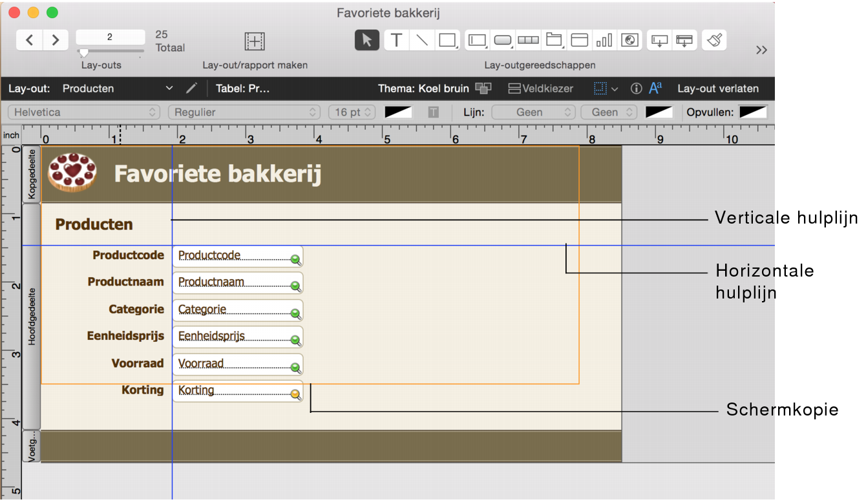Click the line color swatch
866x504 pixels.
coord(660,112)
